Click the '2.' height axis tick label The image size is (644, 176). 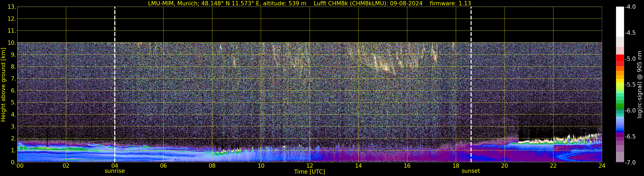(x=13, y=139)
